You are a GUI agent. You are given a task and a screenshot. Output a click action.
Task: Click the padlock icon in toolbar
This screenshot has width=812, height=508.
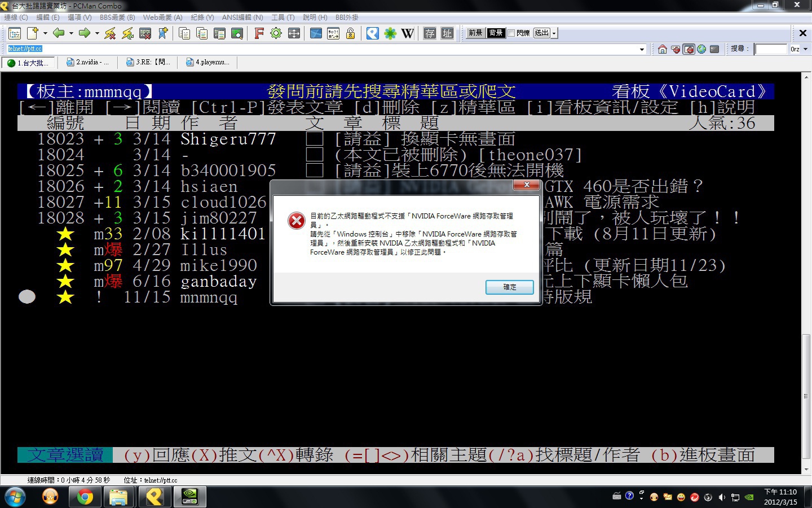[351, 33]
